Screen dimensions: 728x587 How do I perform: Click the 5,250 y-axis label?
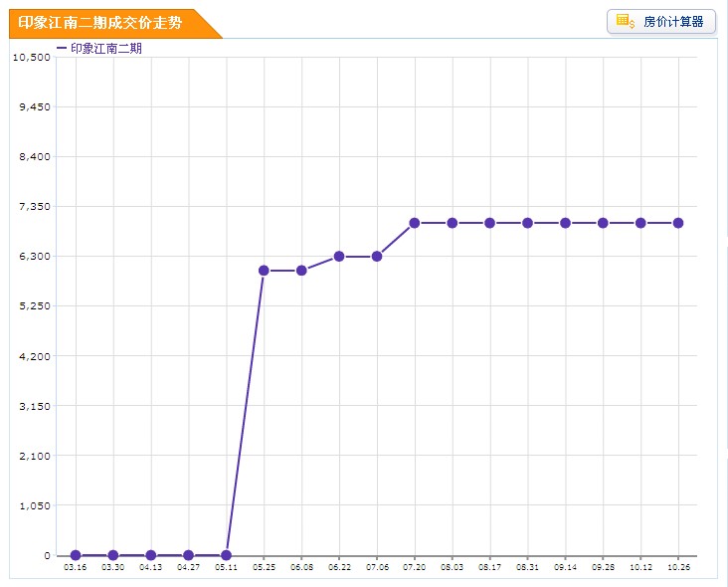tap(35, 306)
